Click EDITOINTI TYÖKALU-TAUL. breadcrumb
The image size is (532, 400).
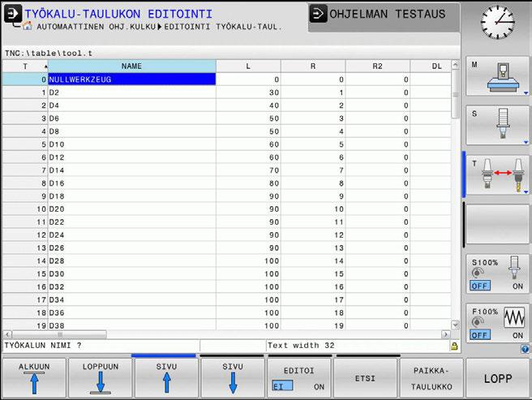[223, 27]
